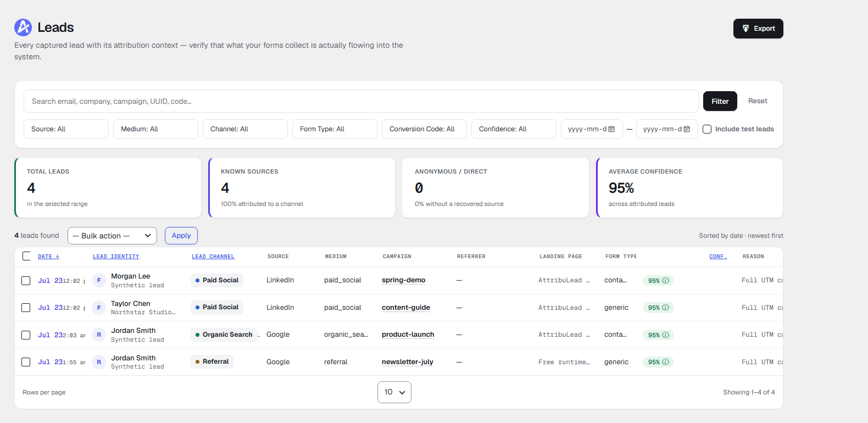This screenshot has height=423, width=868.
Task: Sort by the Date column header
Action: coord(48,257)
